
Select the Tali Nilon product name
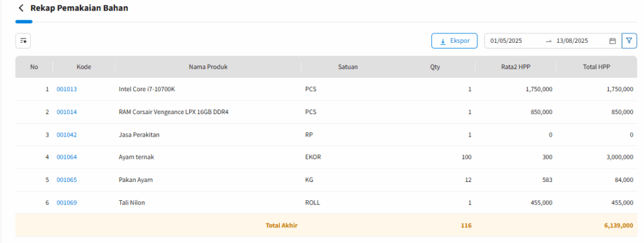click(132, 202)
